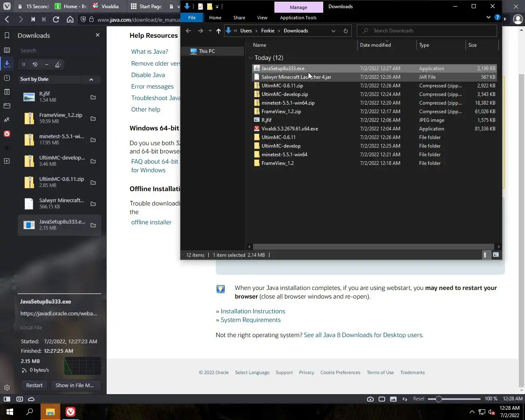Go to browser home page icon
The height and width of the screenshot is (420, 525).
point(70,19)
